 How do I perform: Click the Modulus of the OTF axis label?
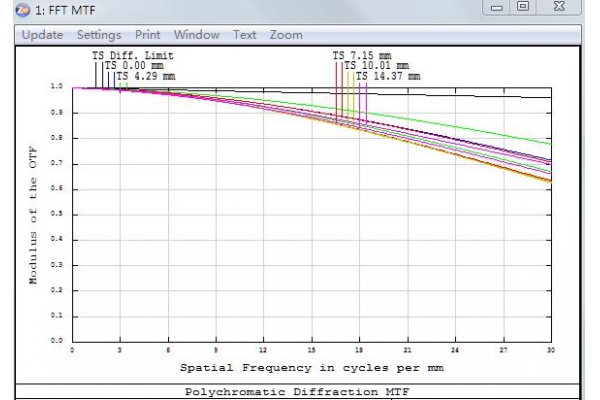(33, 214)
